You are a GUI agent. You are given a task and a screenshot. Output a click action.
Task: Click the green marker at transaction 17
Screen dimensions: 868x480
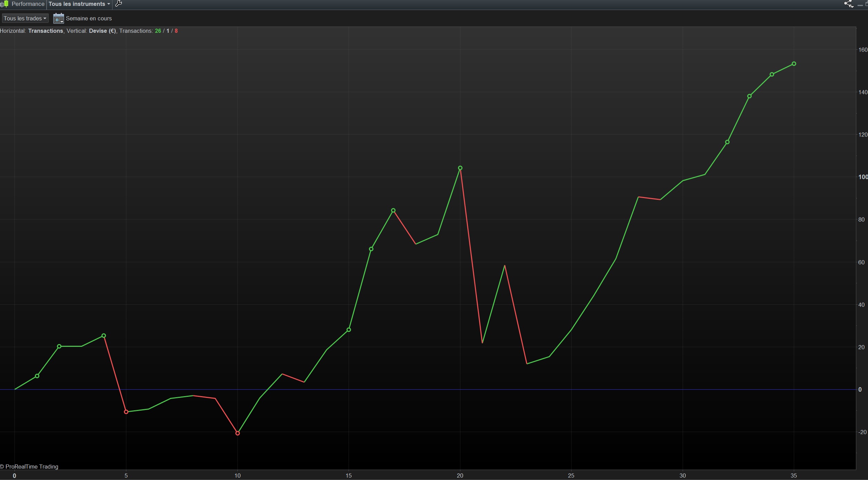(x=393, y=210)
